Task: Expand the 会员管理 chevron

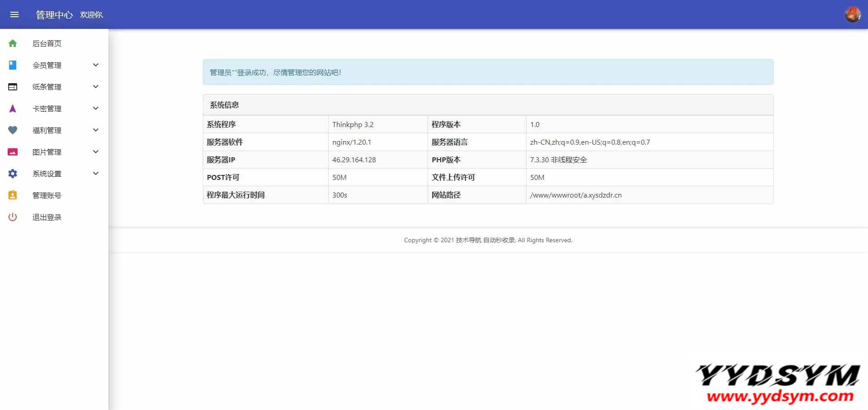Action: pyautogui.click(x=96, y=65)
